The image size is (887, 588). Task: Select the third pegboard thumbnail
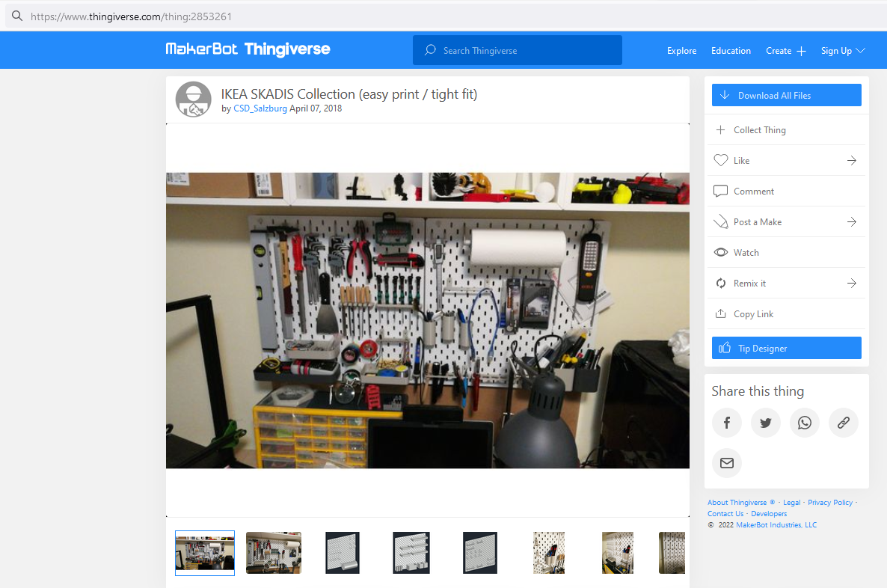click(342, 552)
